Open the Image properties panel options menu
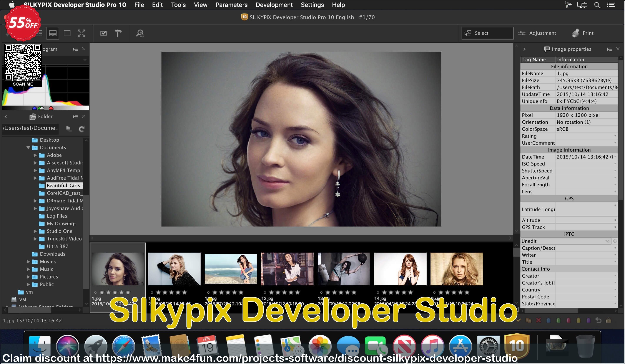The height and width of the screenshot is (364, 625). [x=609, y=49]
